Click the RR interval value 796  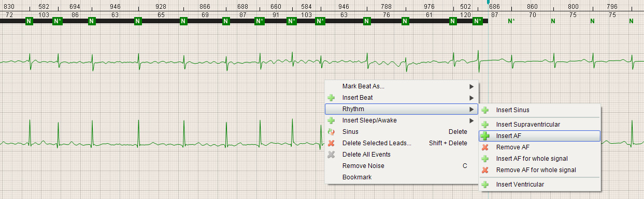[x=612, y=7]
